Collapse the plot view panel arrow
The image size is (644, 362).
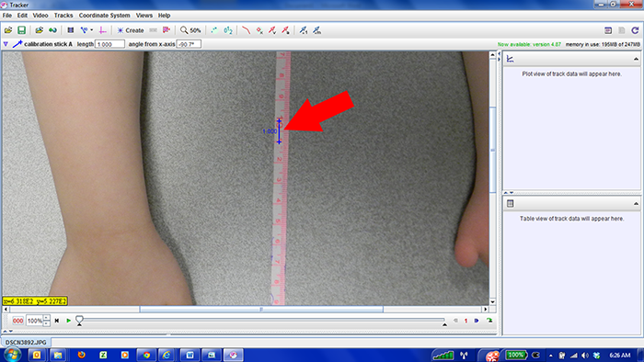[x=636, y=59]
